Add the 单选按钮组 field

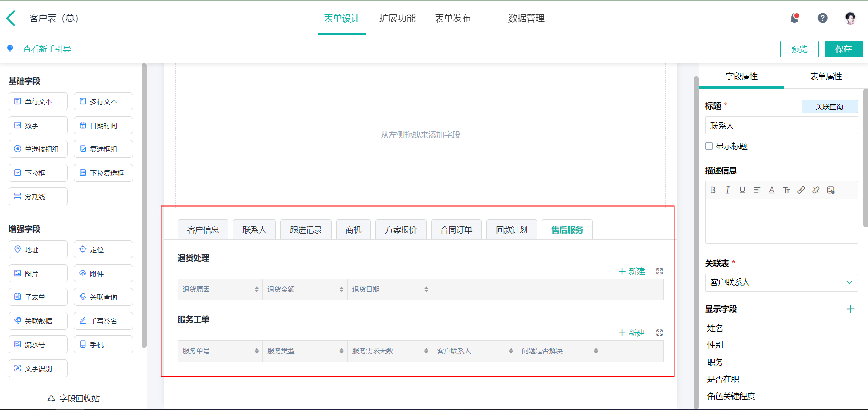click(x=38, y=149)
